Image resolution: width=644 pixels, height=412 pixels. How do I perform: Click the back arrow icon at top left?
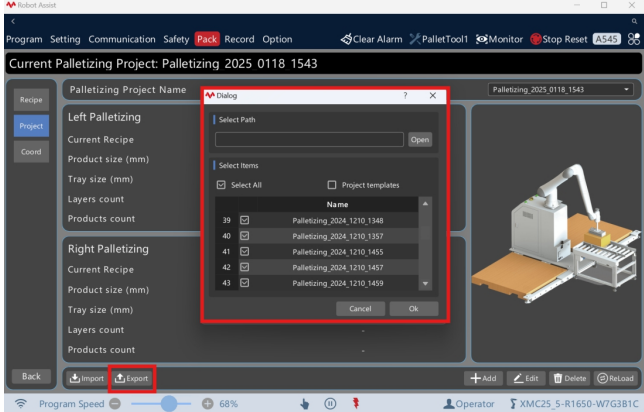(x=13, y=21)
